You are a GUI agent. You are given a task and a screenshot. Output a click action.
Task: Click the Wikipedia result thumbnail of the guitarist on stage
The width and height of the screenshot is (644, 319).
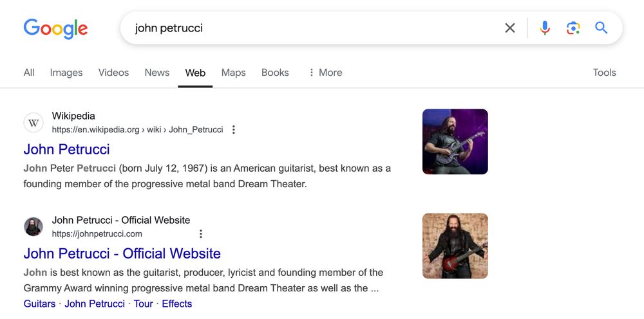click(455, 141)
